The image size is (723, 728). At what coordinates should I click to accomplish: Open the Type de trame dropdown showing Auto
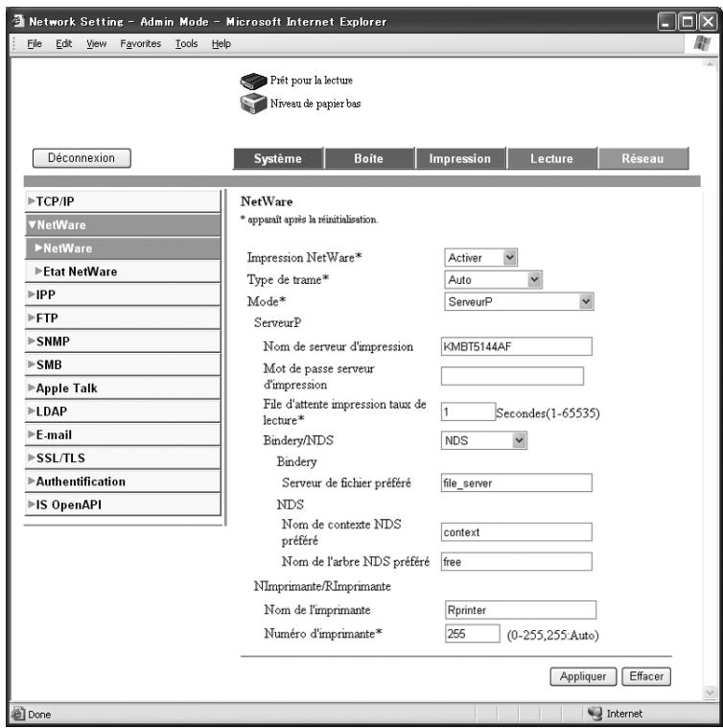493,280
